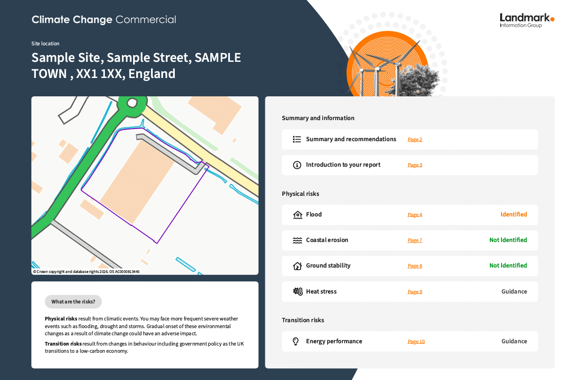The height and width of the screenshot is (380, 588).
Task: Go to Page 4 for Flood
Action: point(415,215)
